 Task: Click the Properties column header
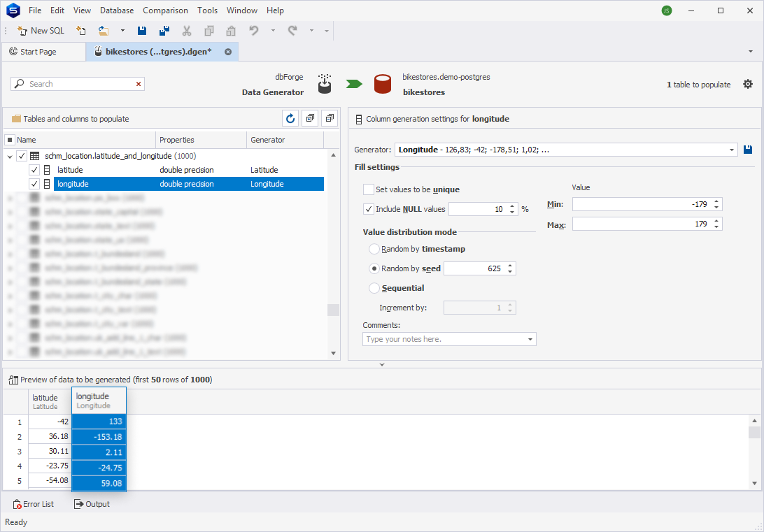tap(201, 140)
